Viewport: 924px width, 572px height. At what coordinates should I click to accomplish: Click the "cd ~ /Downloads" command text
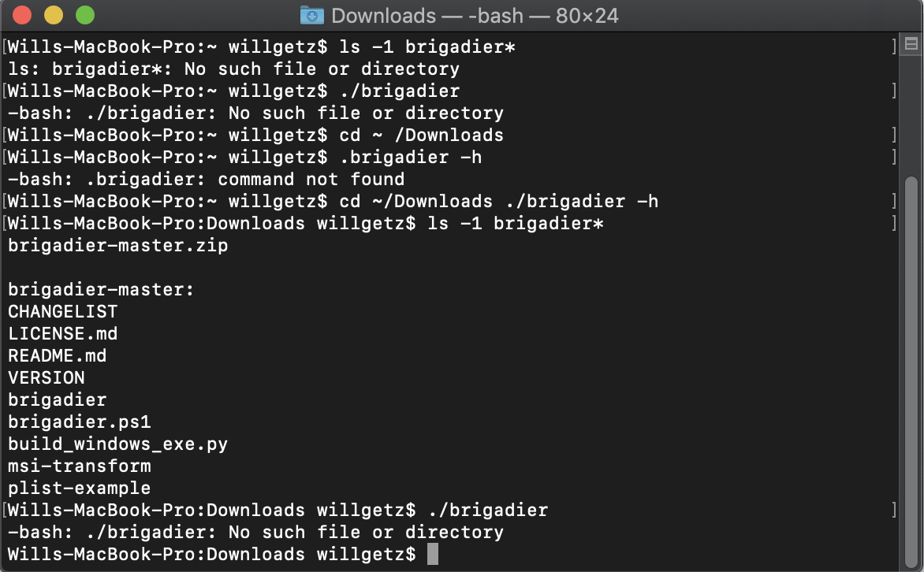[421, 135]
